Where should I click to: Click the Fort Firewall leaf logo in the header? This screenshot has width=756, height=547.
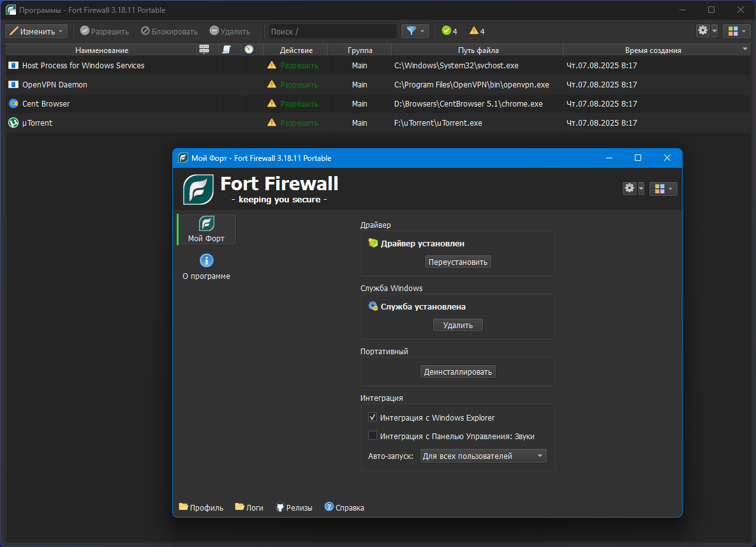[x=198, y=190]
